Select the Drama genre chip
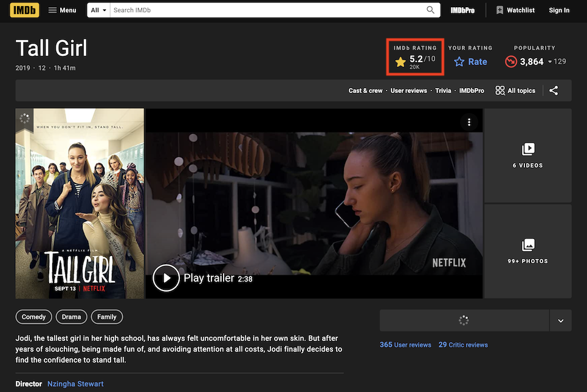The width and height of the screenshot is (587, 392). click(x=71, y=317)
